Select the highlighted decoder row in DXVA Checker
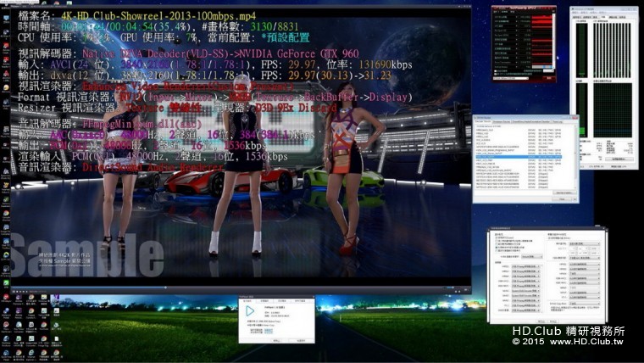 click(x=519, y=157)
